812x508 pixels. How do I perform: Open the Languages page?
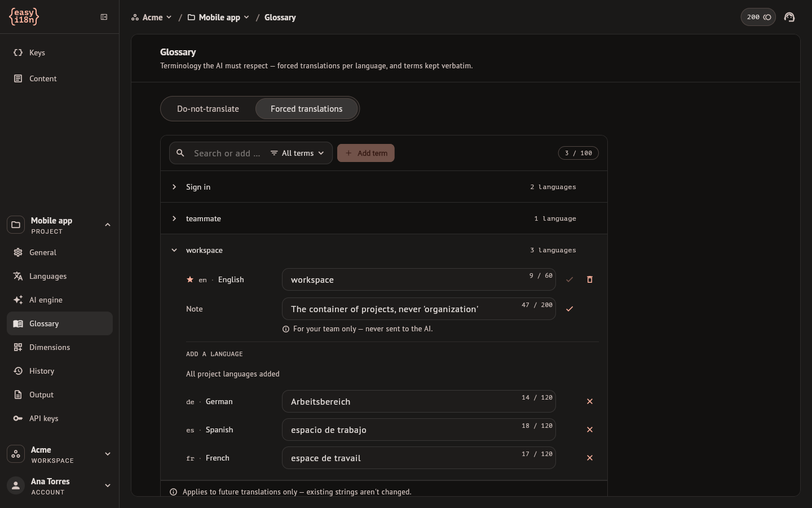point(60,276)
